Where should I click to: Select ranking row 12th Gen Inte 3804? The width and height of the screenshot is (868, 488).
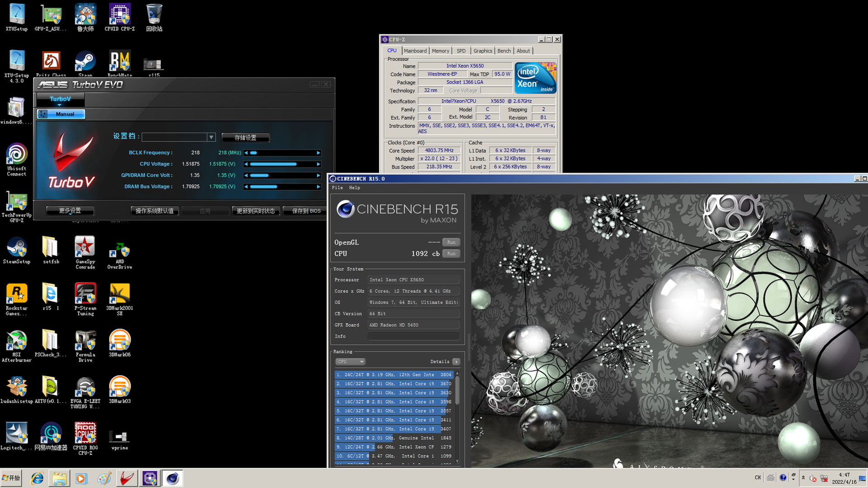[394, 375]
